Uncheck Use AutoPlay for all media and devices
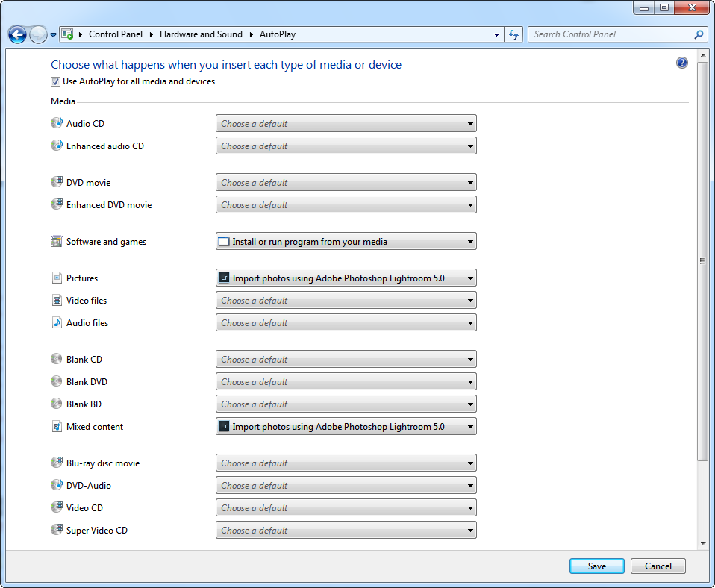This screenshot has width=715, height=588. coord(56,82)
